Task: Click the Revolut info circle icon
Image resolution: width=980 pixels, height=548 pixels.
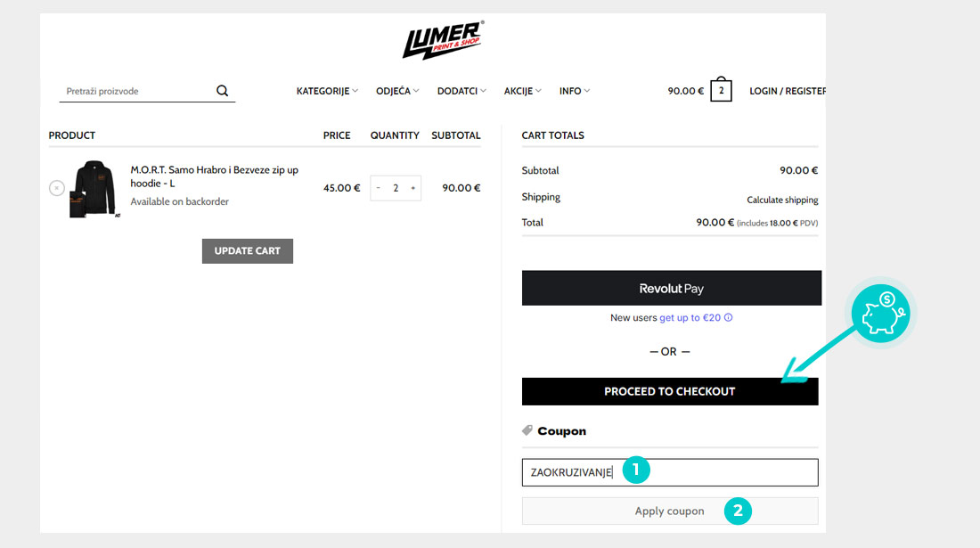Action: [728, 317]
